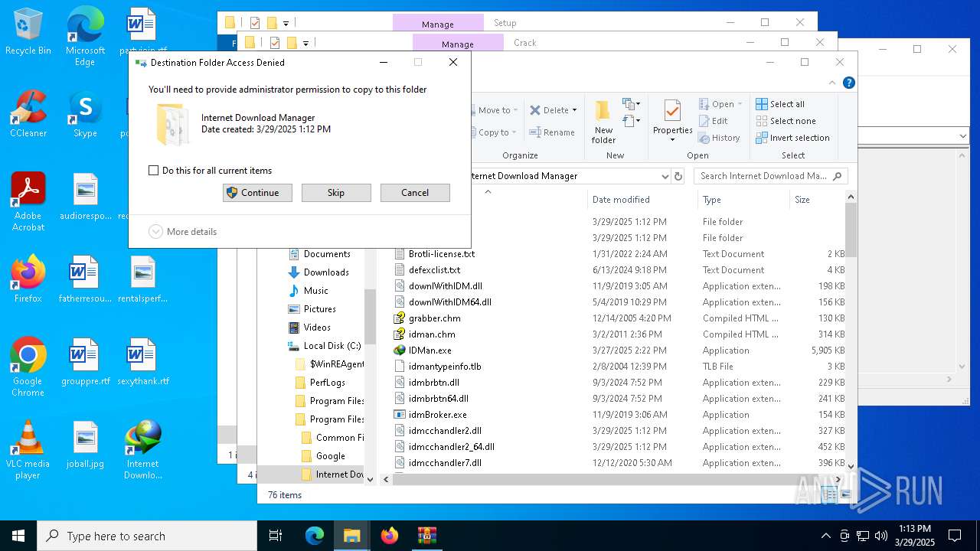The height and width of the screenshot is (551, 980).
Task: Sort by Date modified column
Action: [x=642, y=200]
